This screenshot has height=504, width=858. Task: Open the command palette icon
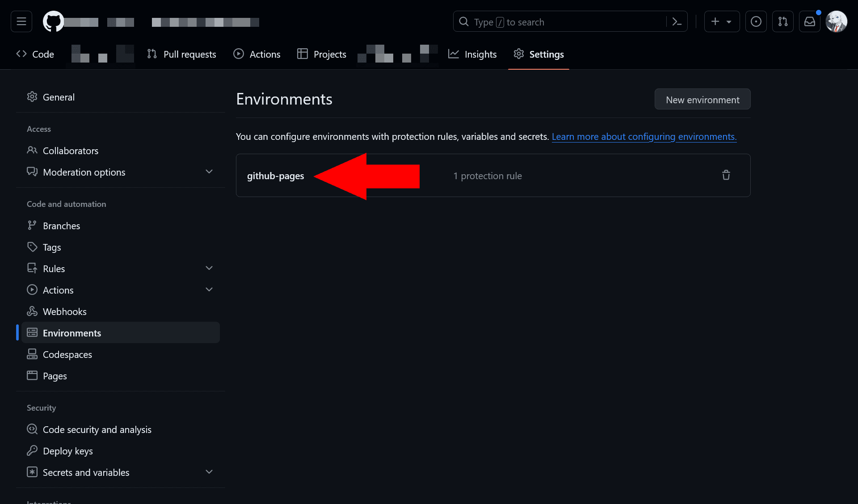677,21
